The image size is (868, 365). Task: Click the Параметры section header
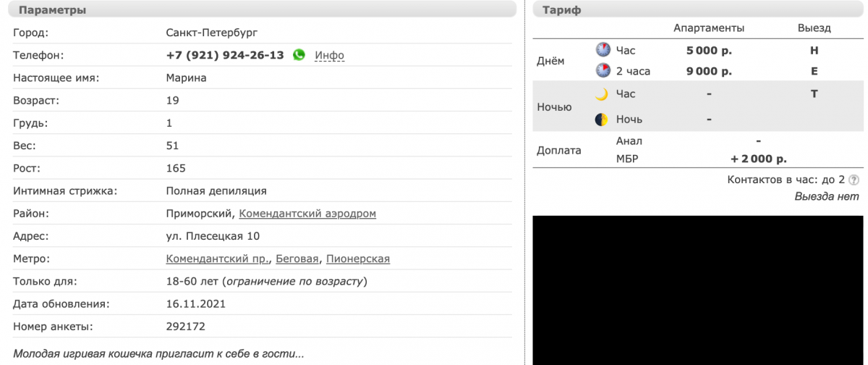click(x=52, y=10)
